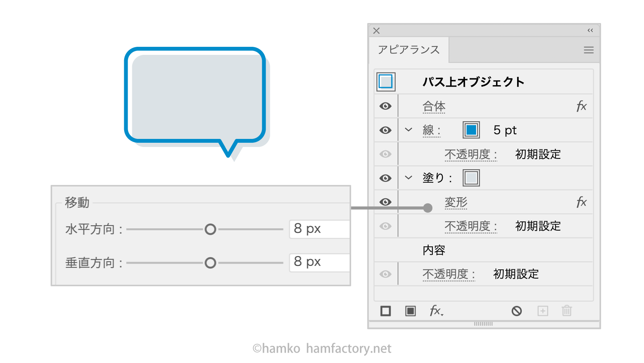Open the 変形 effect settings link

pyautogui.click(x=456, y=202)
